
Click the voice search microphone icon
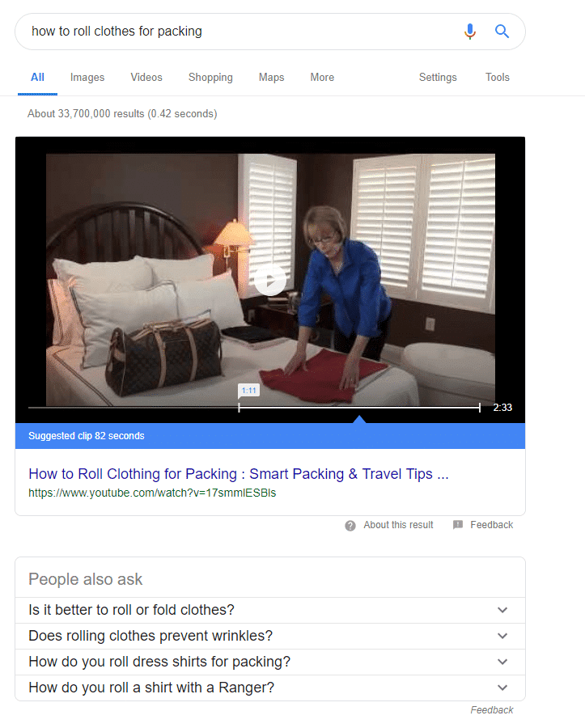(470, 31)
